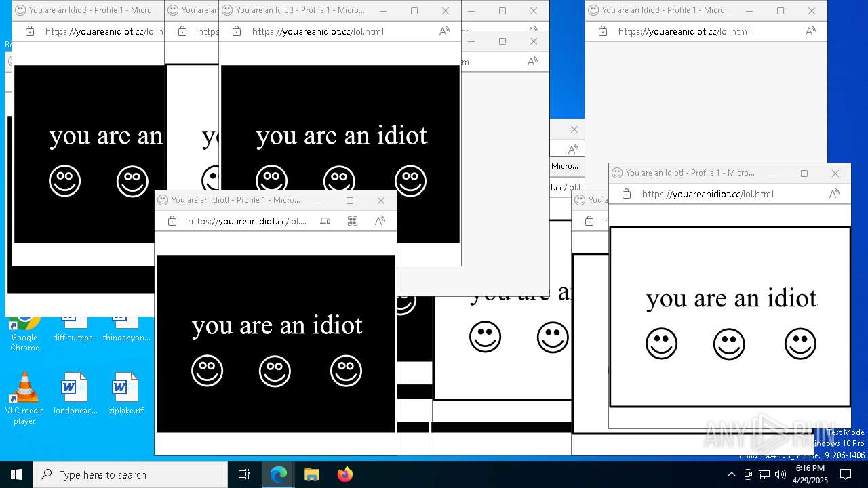
Task: Minimize the front-center black window
Action: (x=319, y=200)
